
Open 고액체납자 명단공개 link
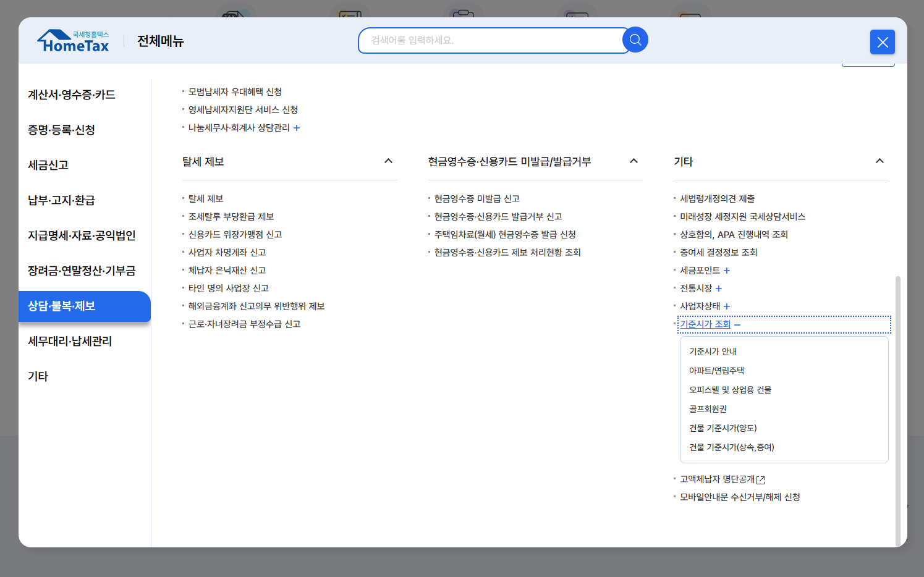point(717,479)
